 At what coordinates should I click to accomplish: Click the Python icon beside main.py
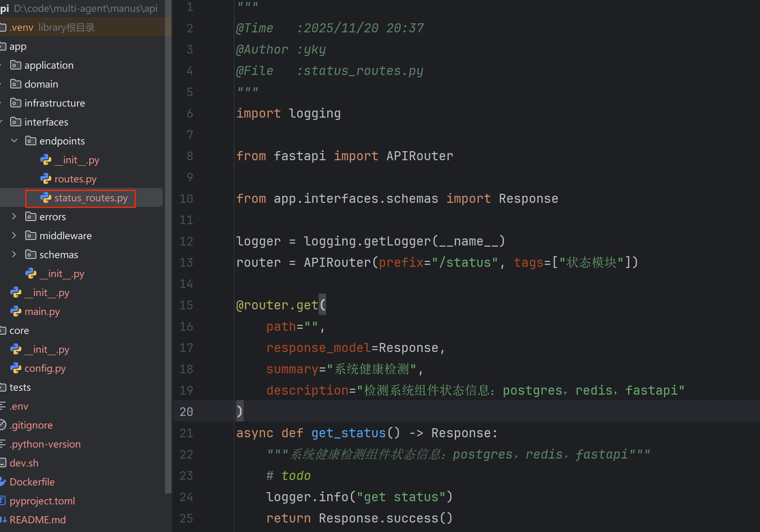16,311
